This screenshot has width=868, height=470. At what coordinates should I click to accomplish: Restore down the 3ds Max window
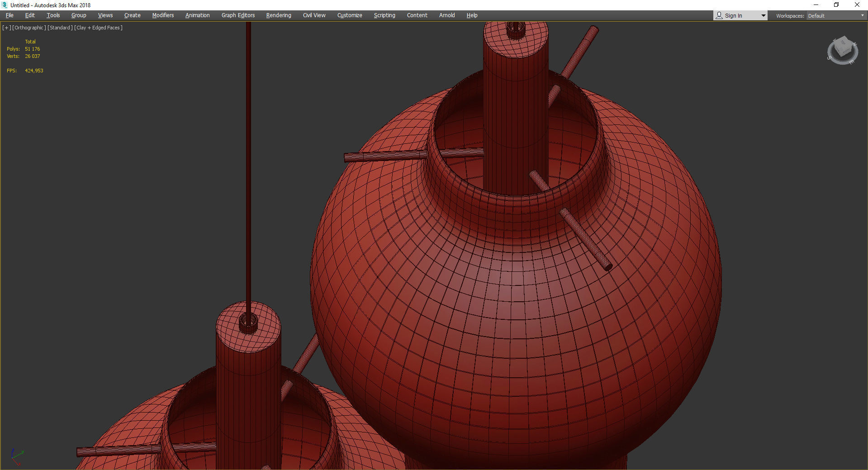(x=836, y=5)
